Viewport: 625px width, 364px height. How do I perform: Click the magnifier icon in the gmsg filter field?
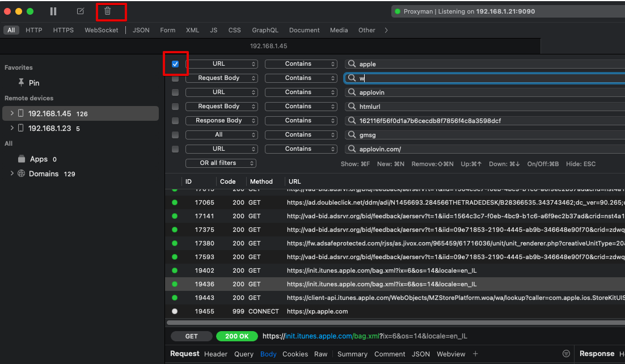[x=353, y=134]
